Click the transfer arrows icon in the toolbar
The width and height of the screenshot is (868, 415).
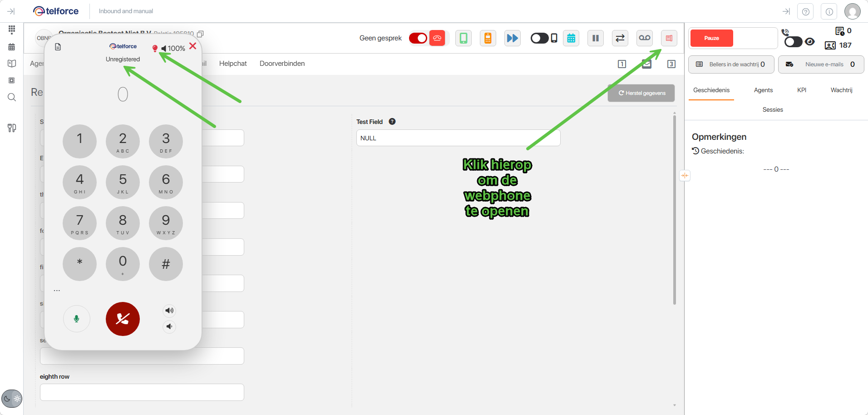[x=620, y=38]
